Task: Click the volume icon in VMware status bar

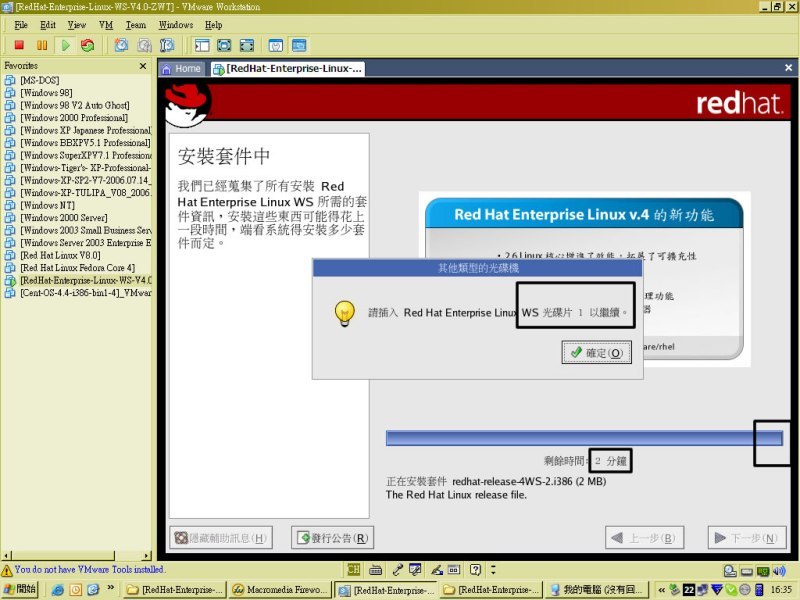Action: [779, 570]
